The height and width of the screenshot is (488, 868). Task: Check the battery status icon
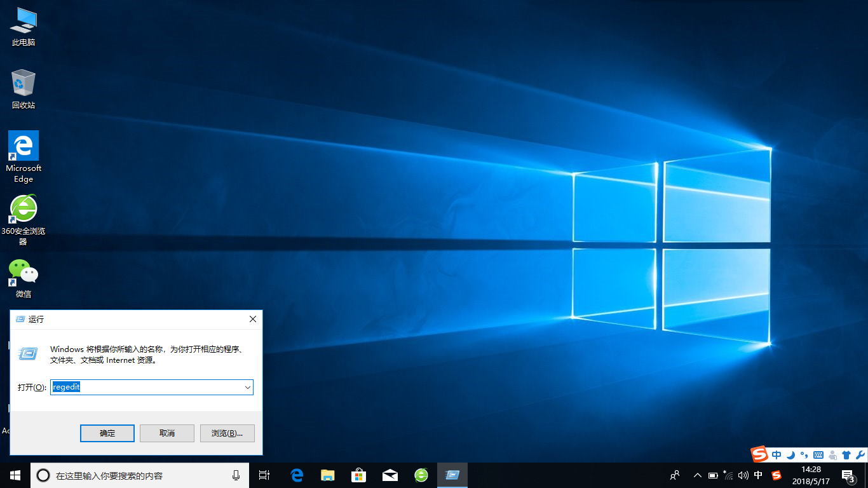pos(713,475)
